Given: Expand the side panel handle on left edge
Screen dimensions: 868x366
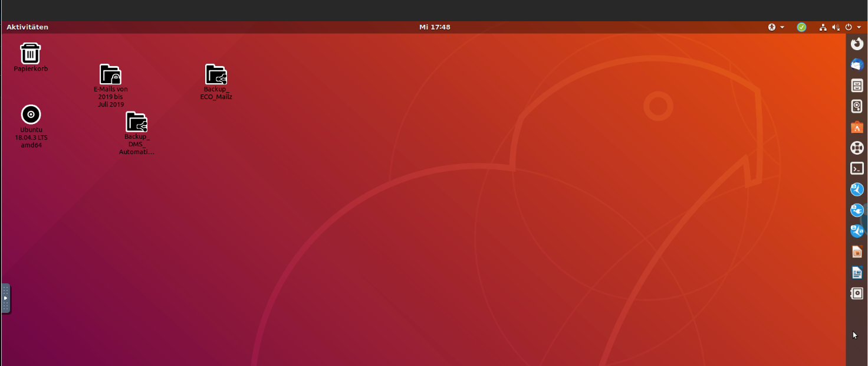Looking at the screenshot, I should click(5, 298).
